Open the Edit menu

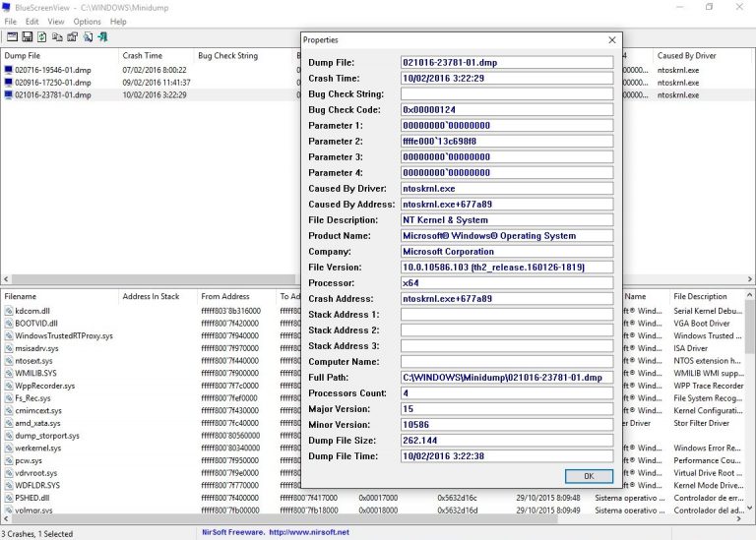point(31,22)
